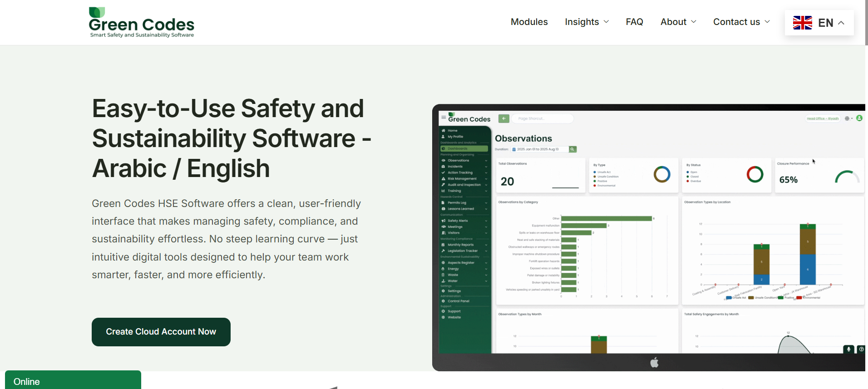Click the microphone icon at dashboard bottom
The height and width of the screenshot is (389, 868).
coord(848,349)
